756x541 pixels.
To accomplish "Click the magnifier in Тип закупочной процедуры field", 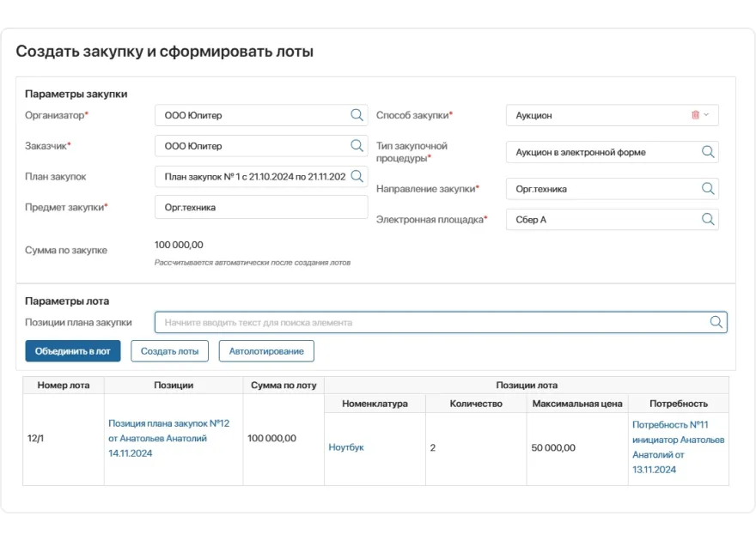I will click(708, 152).
